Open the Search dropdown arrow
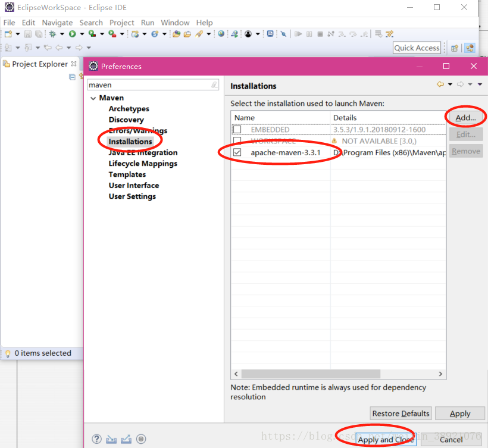 (209, 34)
